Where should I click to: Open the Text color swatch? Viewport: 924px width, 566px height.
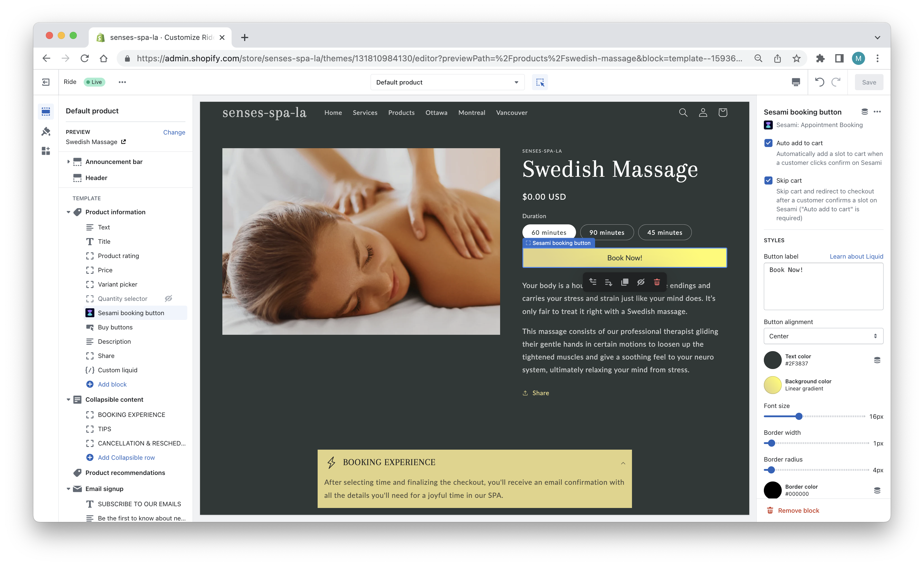click(x=772, y=360)
